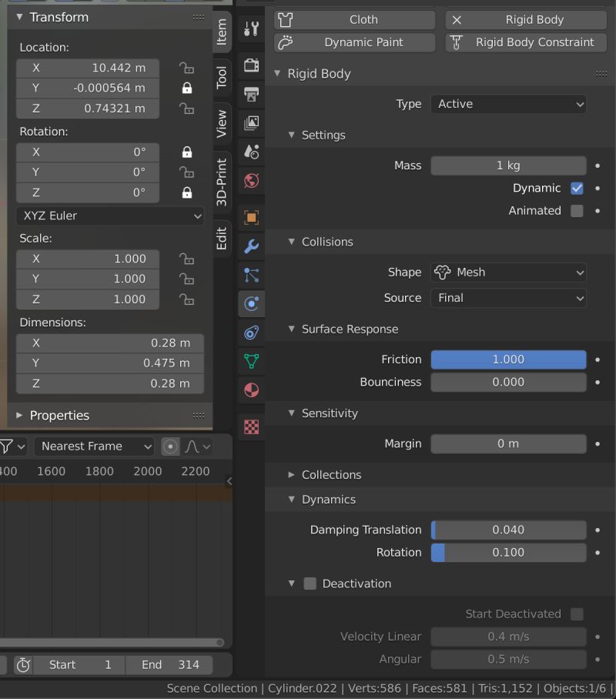Enable the Animated checkbox
The image size is (616, 699).
576,210
